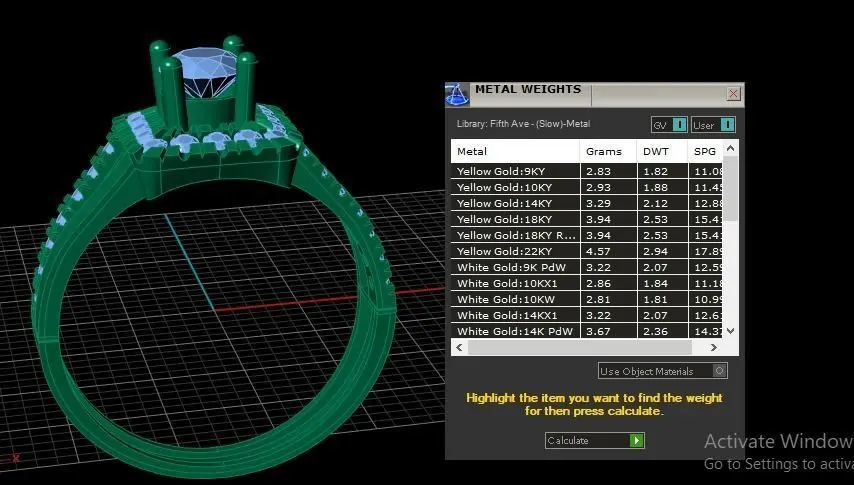Click the center diamond on the ring
This screenshot has width=854, height=485.
point(206,71)
